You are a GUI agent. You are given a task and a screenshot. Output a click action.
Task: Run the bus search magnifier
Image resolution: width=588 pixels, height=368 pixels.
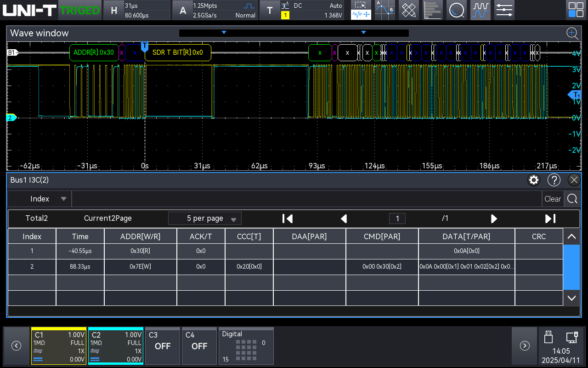pos(572,199)
